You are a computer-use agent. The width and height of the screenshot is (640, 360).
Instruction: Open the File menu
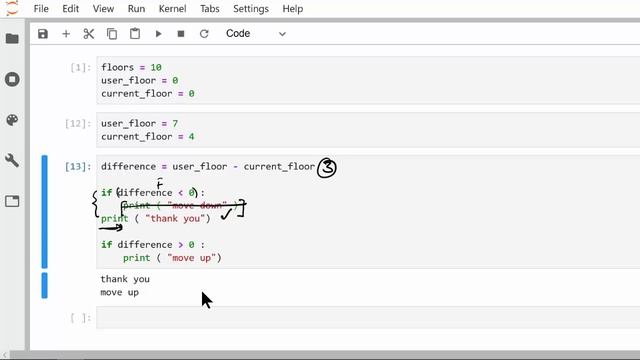tap(41, 9)
